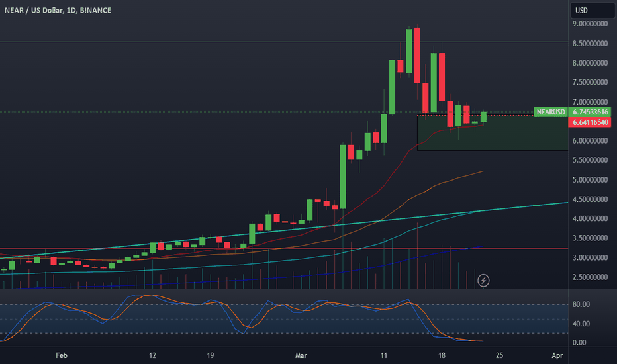Click the 80.00 oscillator scale label

(581, 304)
